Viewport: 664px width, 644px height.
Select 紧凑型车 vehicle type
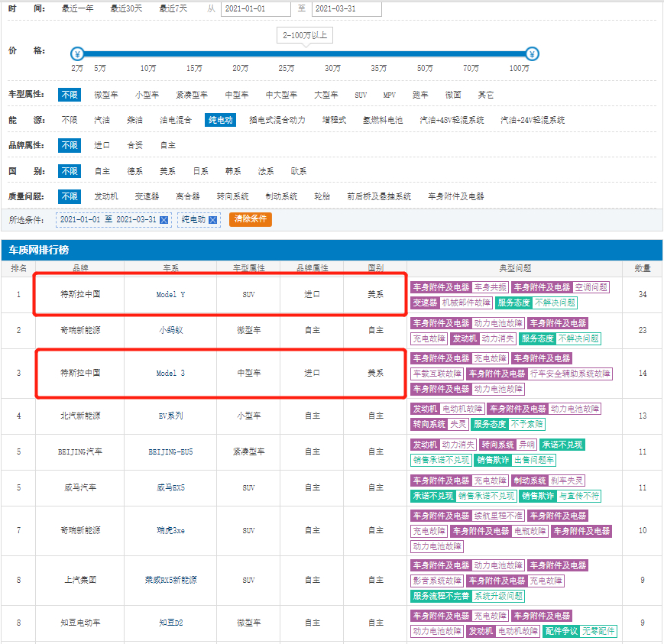click(192, 95)
